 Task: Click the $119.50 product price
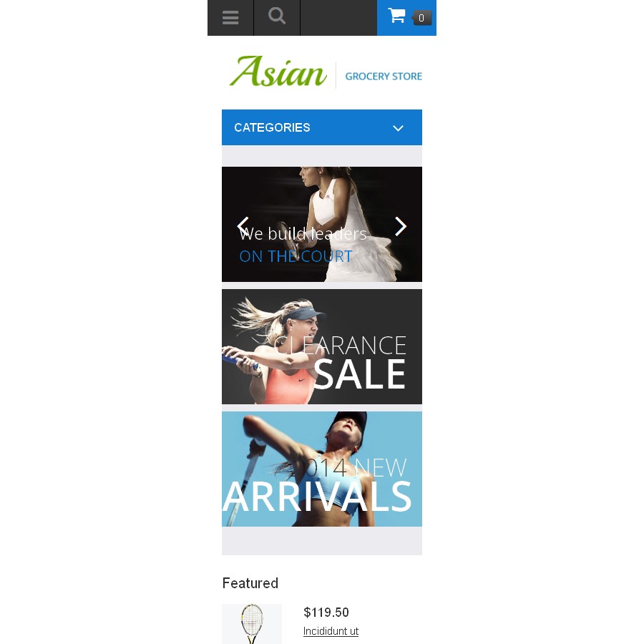pos(326,613)
